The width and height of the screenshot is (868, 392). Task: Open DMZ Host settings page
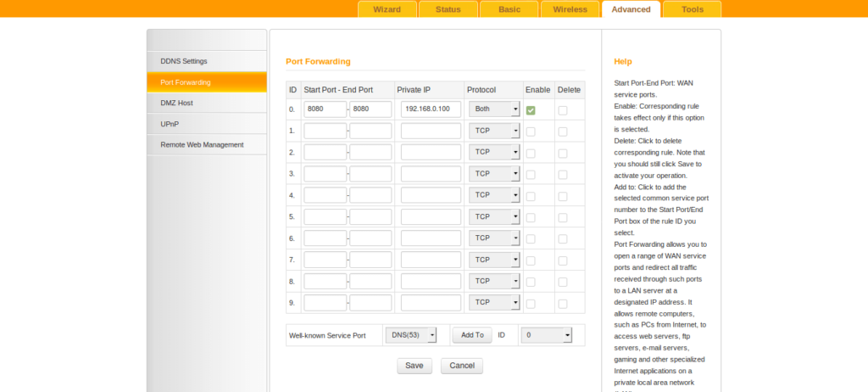176,103
